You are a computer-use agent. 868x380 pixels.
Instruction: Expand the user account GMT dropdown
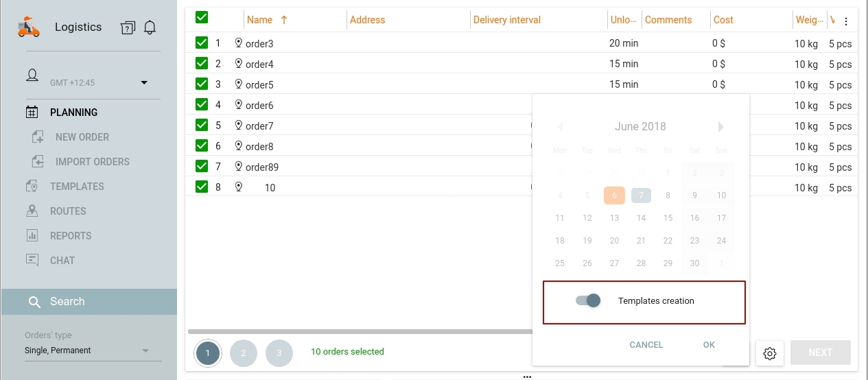(144, 83)
